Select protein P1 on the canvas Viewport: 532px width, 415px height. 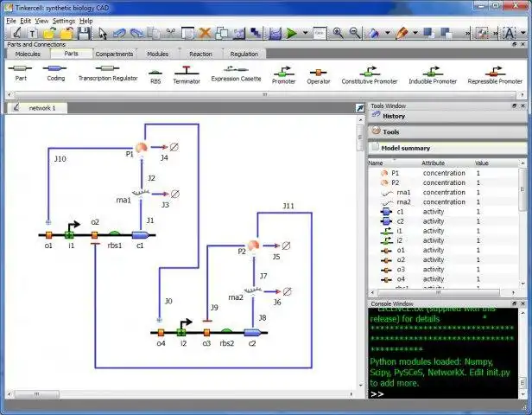coord(141,148)
